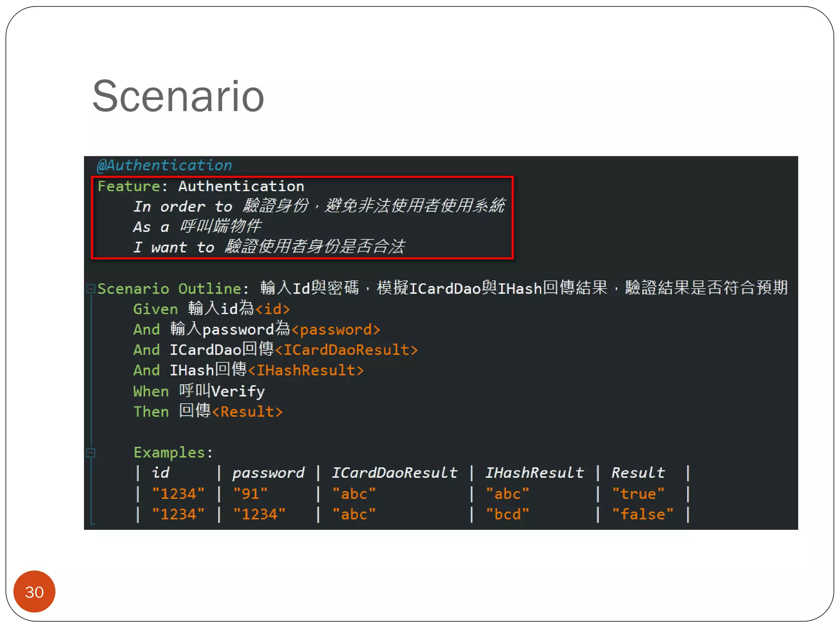Click the <Result> placeholder in Then step
Image resolution: width=840 pixels, height=630 pixels.
[x=247, y=411]
